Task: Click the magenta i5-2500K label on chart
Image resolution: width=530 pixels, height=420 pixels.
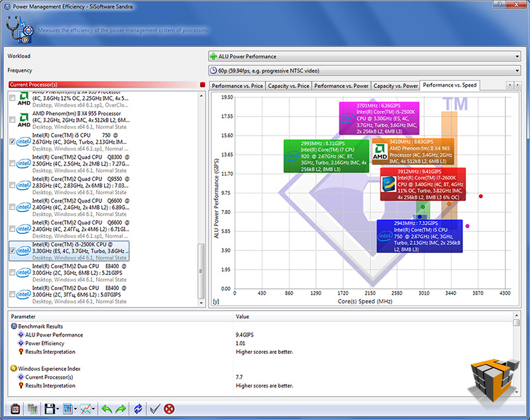Action: (x=379, y=119)
